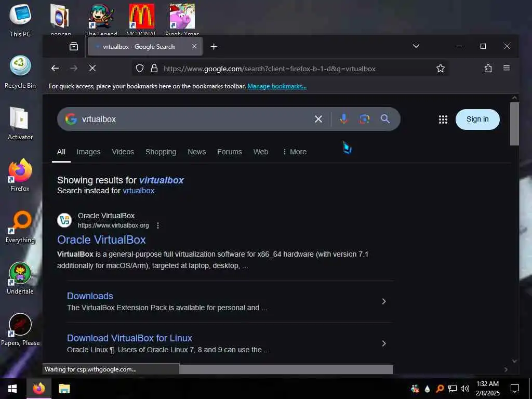View site security padlock info
532x399 pixels.
coord(154,69)
